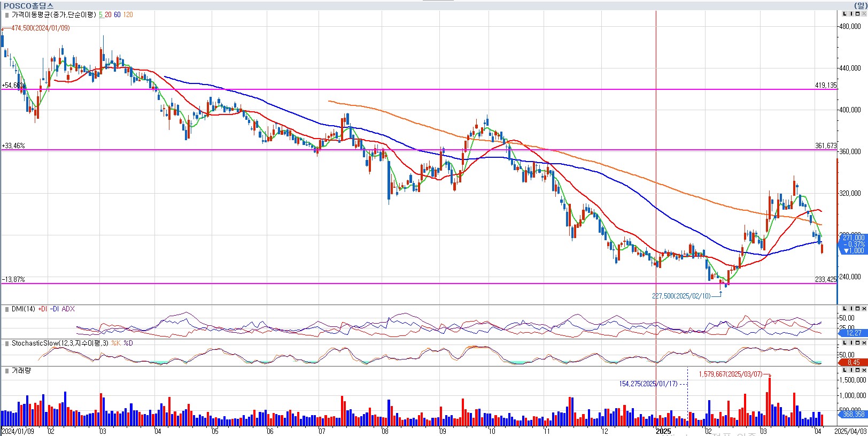Open the DMI(14) indicator label

pos(24,309)
